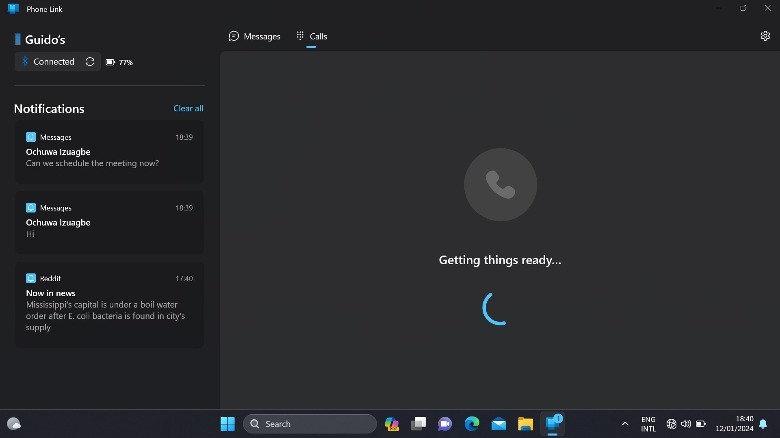Click the Guido's device name
The height and width of the screenshot is (438, 780).
[45, 39]
